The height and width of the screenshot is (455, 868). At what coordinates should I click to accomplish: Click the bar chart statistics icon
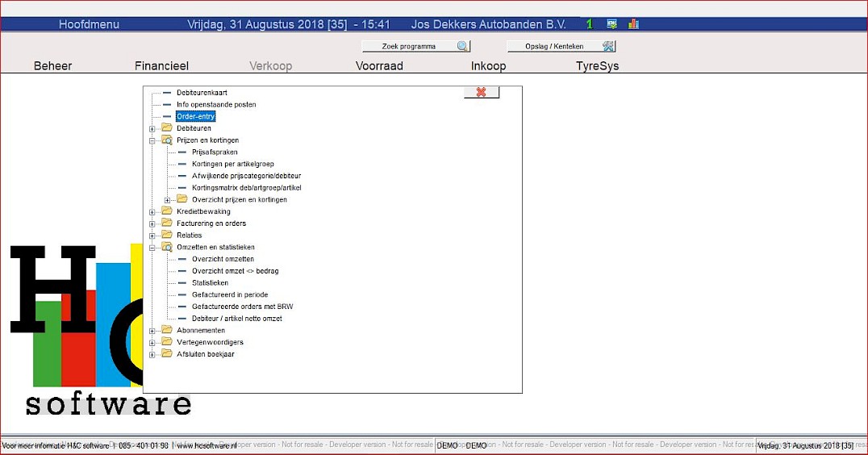point(633,24)
